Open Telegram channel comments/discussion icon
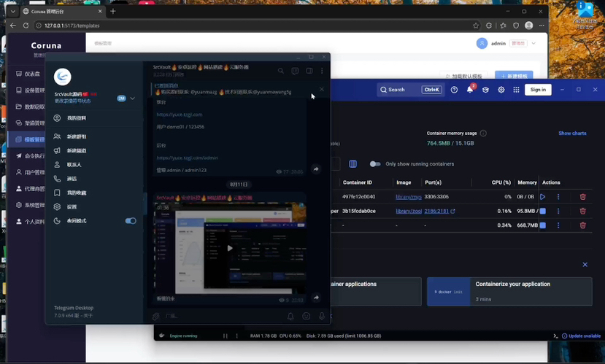605x364 pixels. click(295, 71)
